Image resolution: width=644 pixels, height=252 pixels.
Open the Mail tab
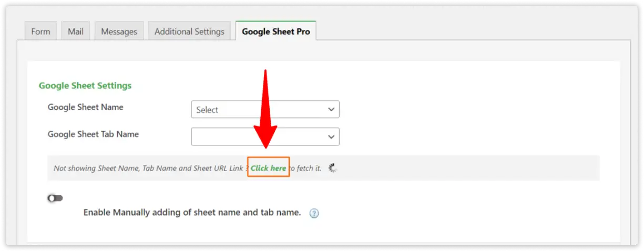(x=76, y=31)
